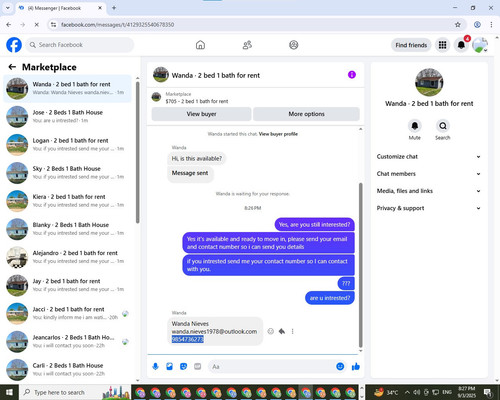The height and width of the screenshot is (400, 500).
Task: Open Jay 2 bed 1 bath for rent chat
Action: 68,285
